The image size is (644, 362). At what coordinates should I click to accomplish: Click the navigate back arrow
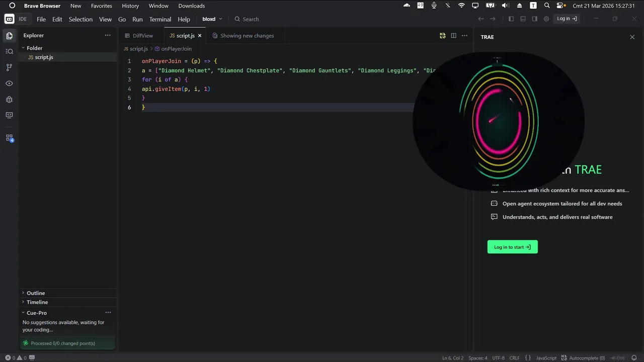click(x=481, y=19)
